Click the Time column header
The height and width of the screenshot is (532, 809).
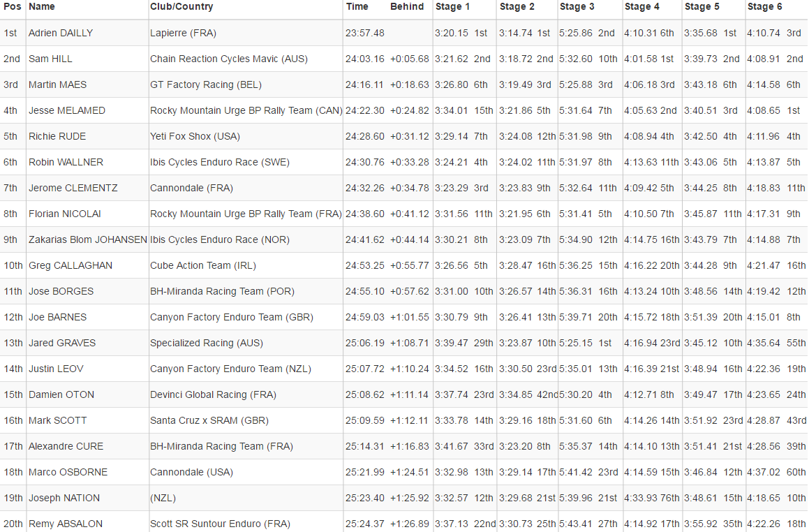357,7
